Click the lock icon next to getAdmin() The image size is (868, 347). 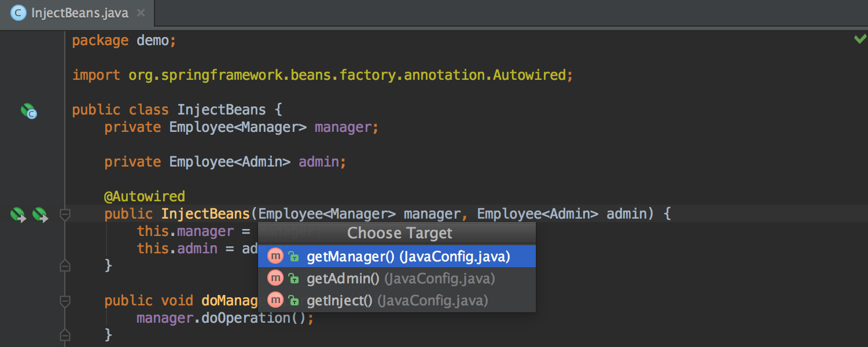(295, 278)
